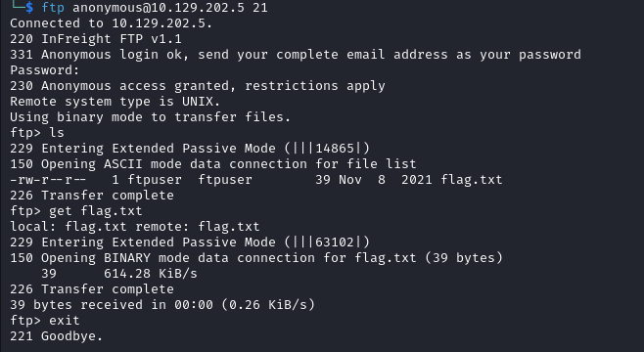This screenshot has height=352, width=644.
Task: Click the 'Using binary mode' message line
Action: click(x=151, y=117)
